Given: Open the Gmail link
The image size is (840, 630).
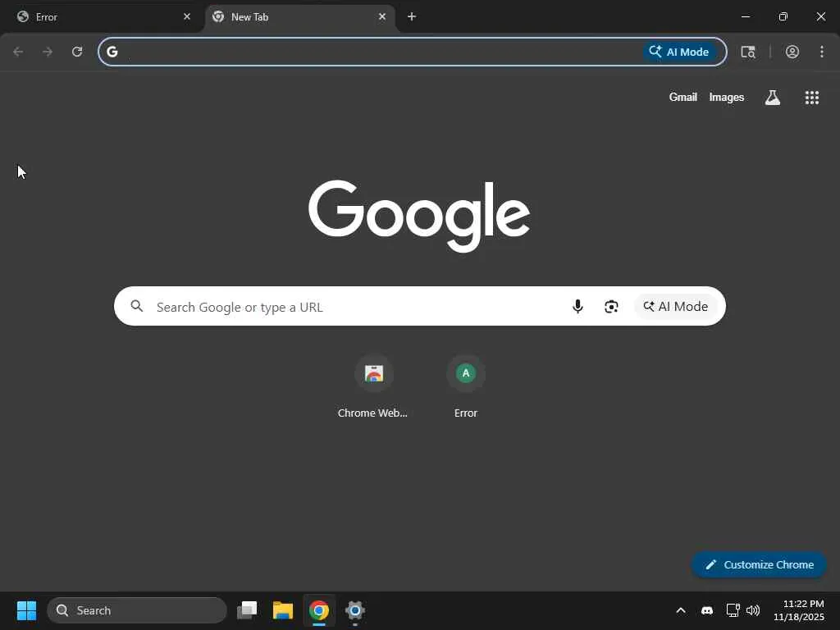Looking at the screenshot, I should [x=683, y=97].
